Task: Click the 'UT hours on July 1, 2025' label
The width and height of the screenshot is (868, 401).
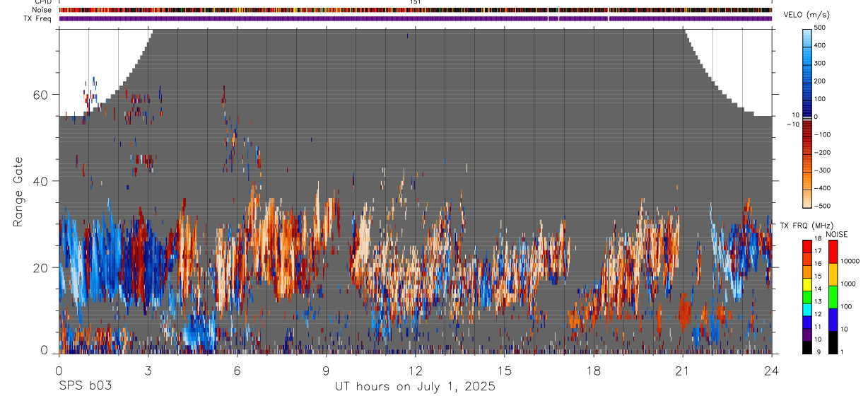Action: tap(415, 387)
